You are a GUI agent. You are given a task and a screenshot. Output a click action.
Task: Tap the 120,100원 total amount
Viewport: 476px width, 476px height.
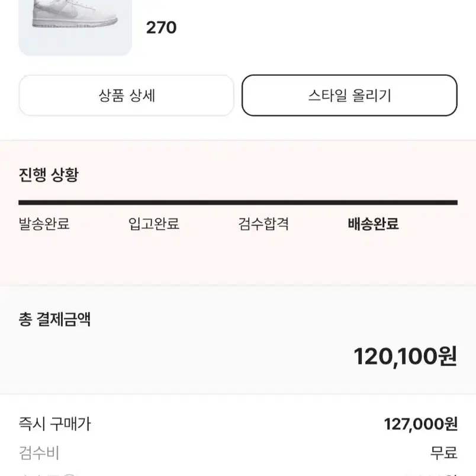[x=406, y=356]
